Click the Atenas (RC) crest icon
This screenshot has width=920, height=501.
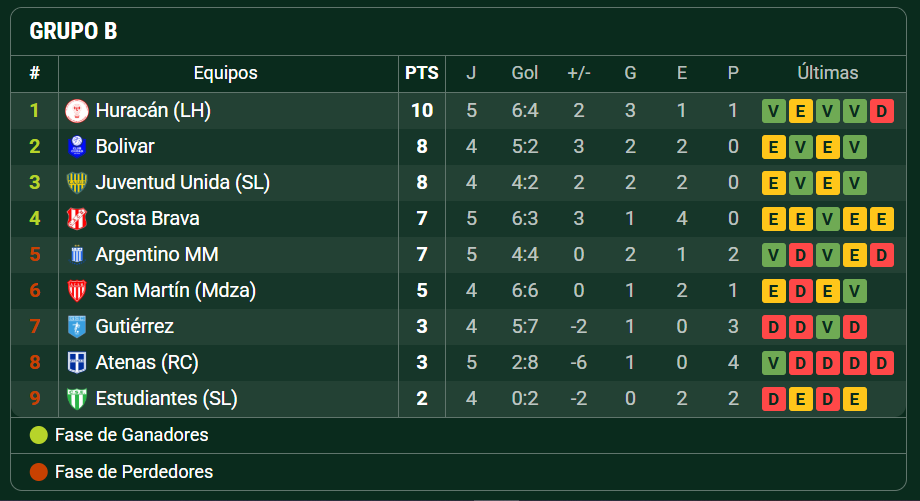(77, 363)
